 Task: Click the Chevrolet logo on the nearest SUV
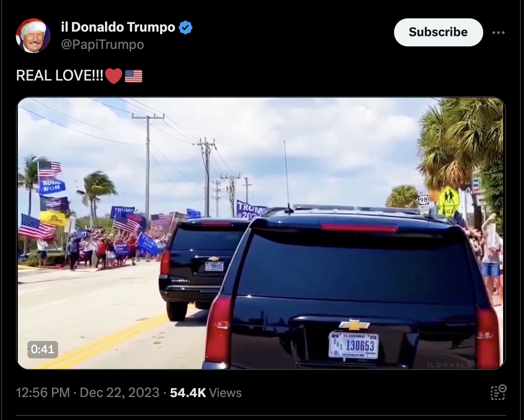[x=354, y=325]
